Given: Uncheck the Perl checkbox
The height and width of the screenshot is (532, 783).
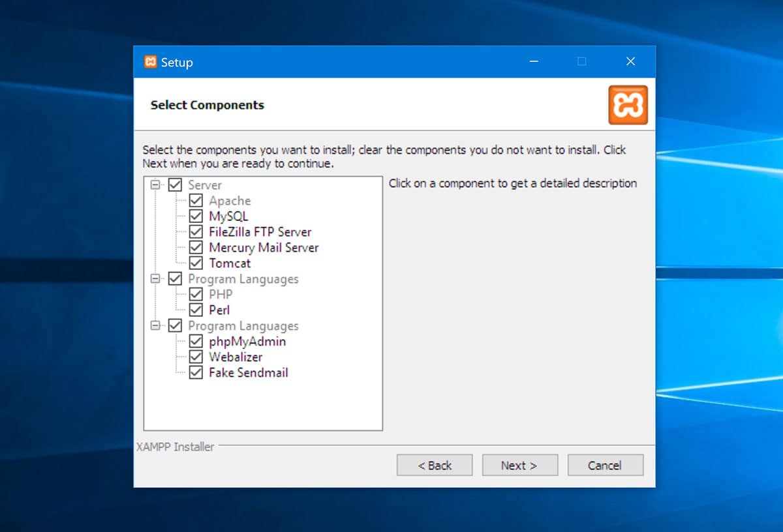Looking at the screenshot, I should tap(196, 310).
